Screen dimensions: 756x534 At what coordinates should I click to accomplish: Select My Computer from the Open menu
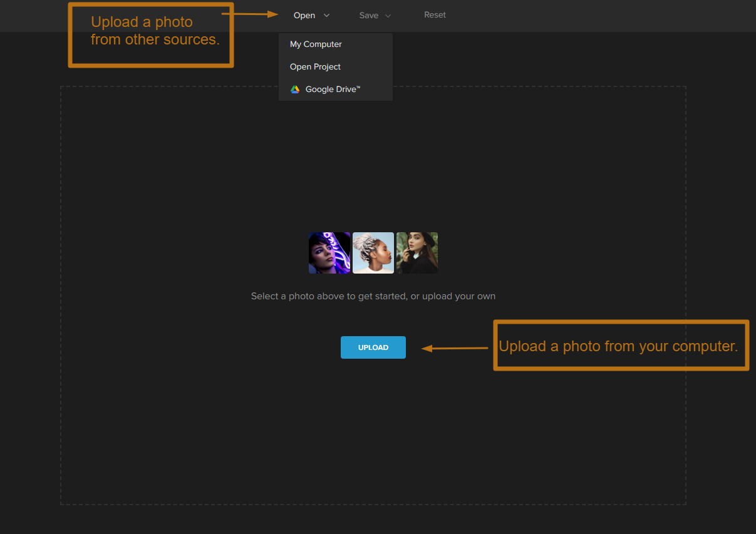coord(316,44)
